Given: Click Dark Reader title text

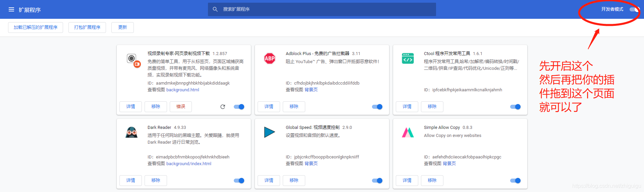Looking at the screenshot, I should point(159,128).
